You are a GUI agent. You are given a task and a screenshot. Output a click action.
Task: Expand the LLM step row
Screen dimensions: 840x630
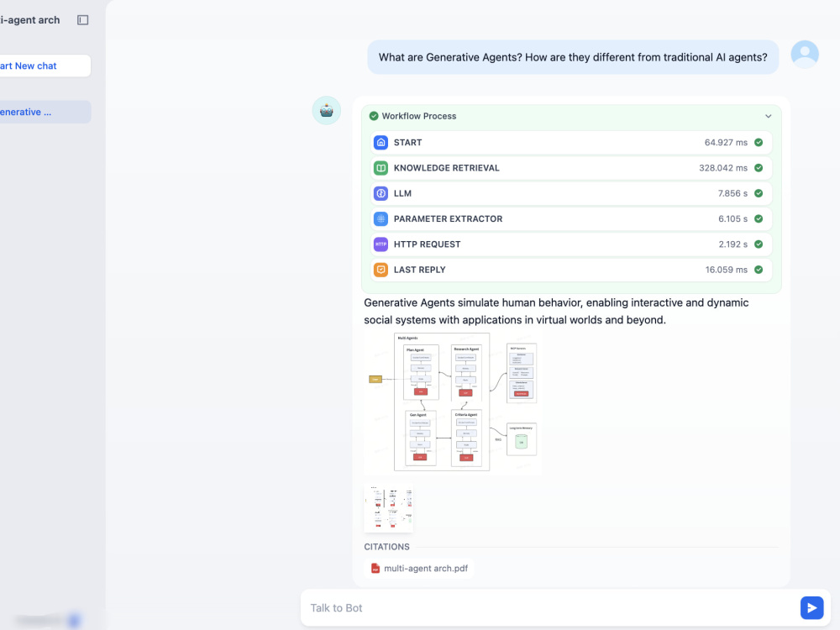571,193
